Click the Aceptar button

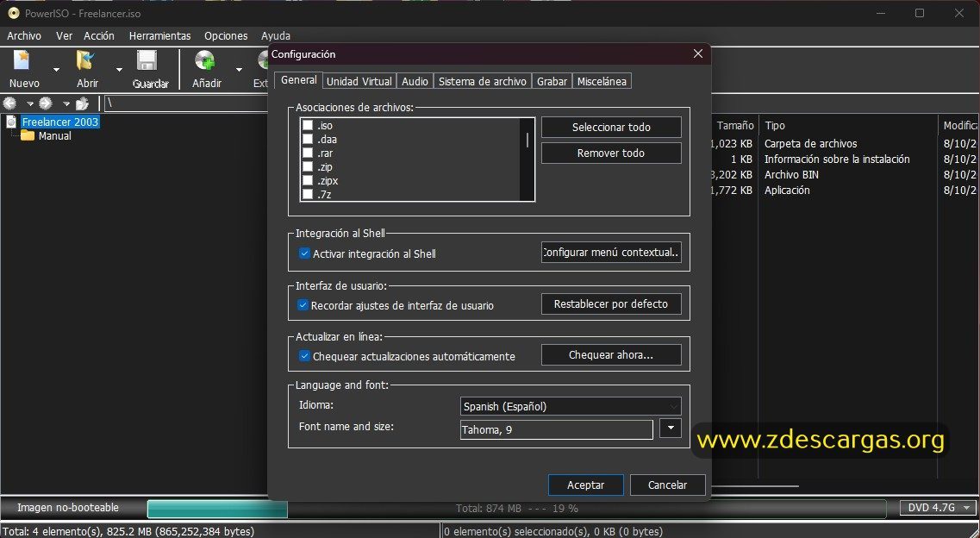point(585,485)
